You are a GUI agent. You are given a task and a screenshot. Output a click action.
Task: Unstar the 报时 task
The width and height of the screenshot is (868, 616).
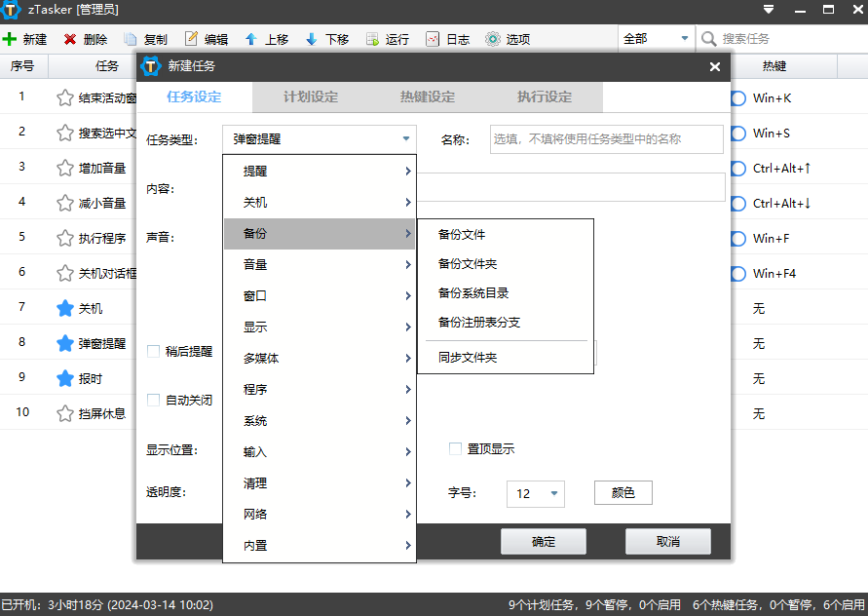(64, 378)
